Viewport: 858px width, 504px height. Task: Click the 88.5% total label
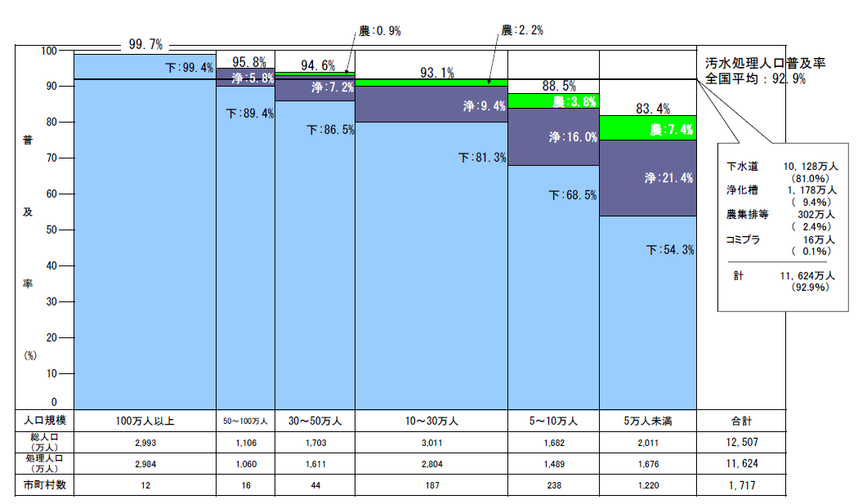(x=559, y=86)
